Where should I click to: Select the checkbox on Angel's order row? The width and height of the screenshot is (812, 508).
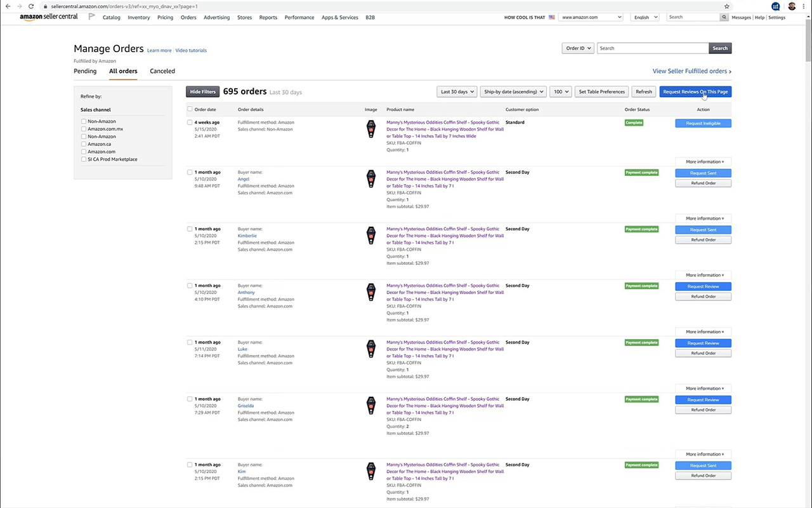[190, 172]
